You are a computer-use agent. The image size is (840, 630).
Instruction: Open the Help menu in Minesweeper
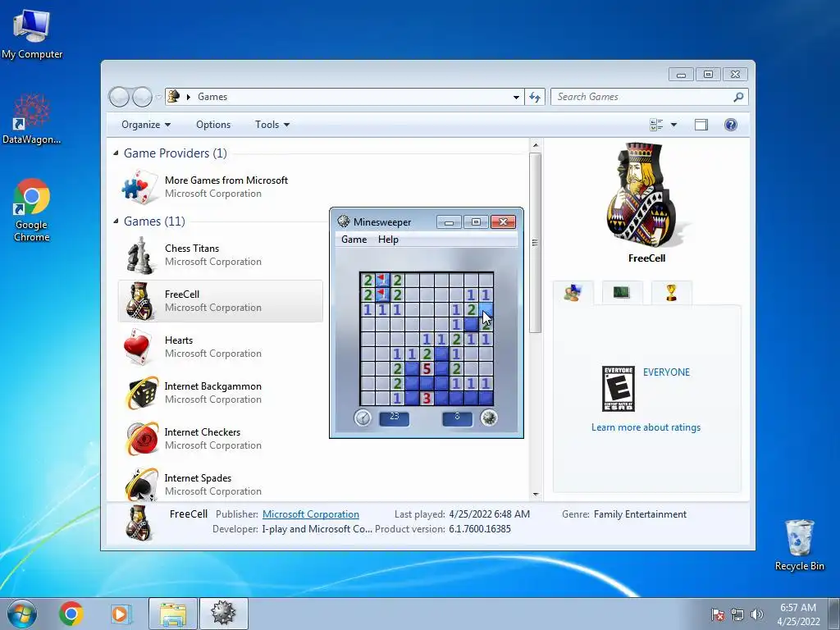[388, 240]
